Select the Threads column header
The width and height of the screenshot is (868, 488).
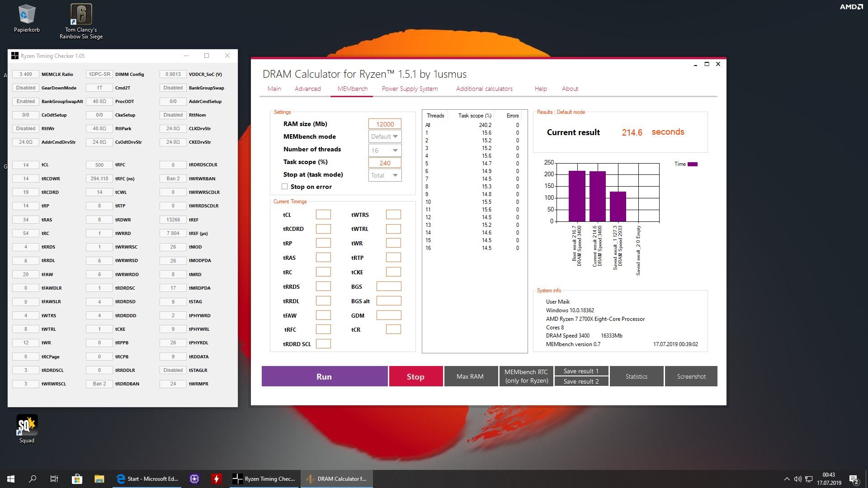pyautogui.click(x=435, y=116)
